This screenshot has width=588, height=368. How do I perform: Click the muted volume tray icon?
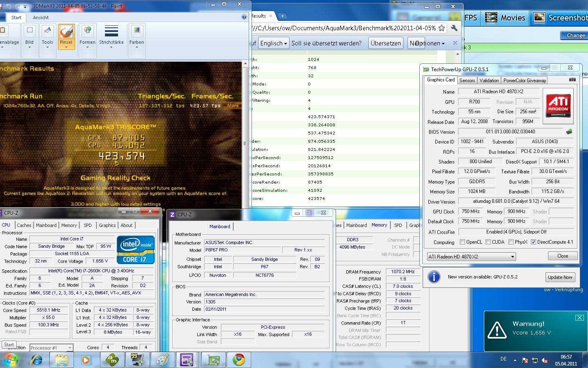click(x=544, y=361)
